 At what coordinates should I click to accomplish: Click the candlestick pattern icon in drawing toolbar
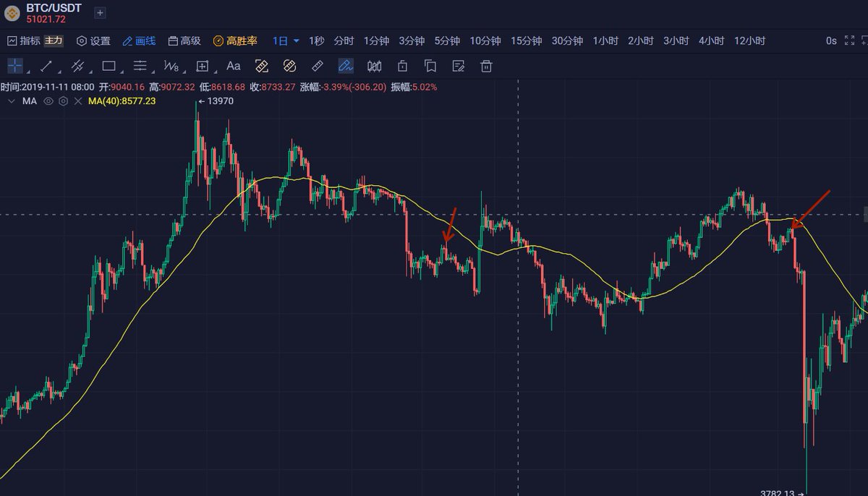pyautogui.click(x=374, y=66)
